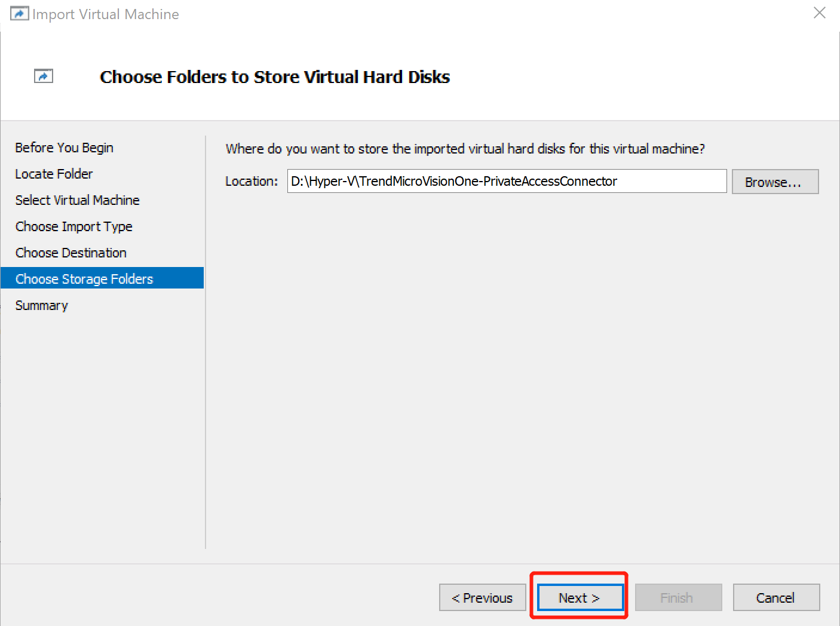Go back using the Previous button
Viewport: 840px width, 626px height.
(482, 597)
